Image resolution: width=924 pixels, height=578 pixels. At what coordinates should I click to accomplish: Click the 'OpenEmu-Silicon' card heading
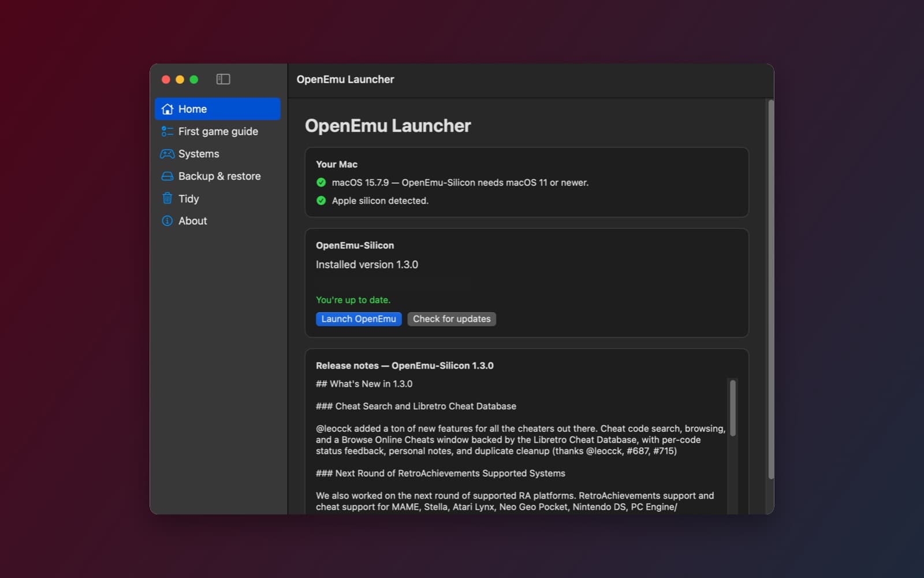355,246
